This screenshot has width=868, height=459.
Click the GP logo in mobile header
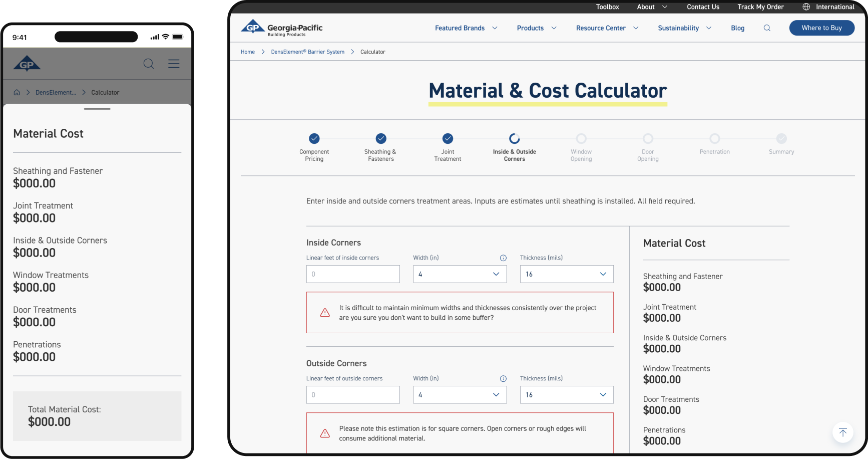27,64
